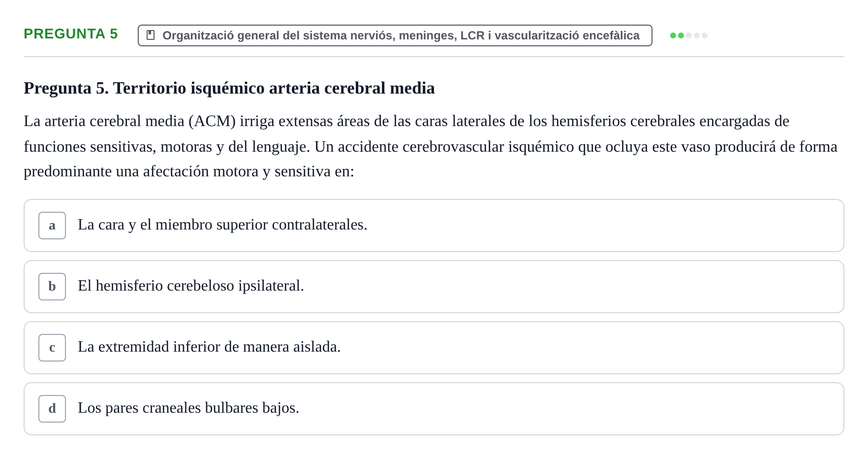Choose answer 'La extremidad inferior de manera aislada'
This screenshot has width=868, height=460.
(434, 348)
